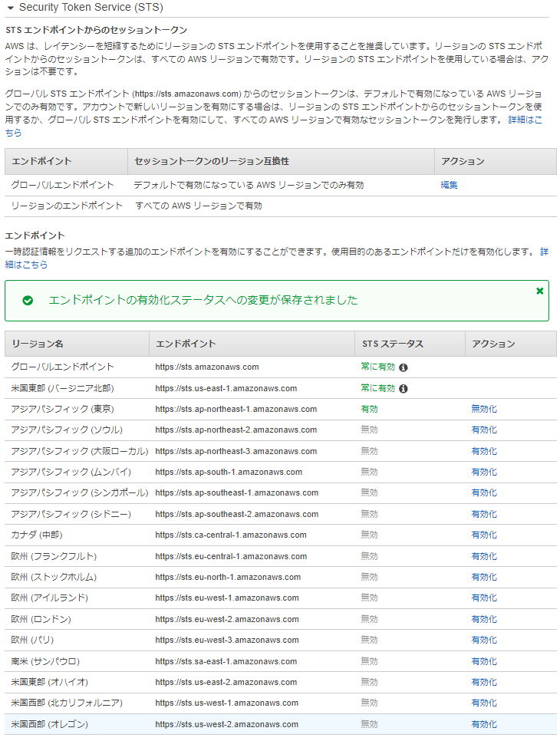Dismiss the green success notification

(x=540, y=291)
